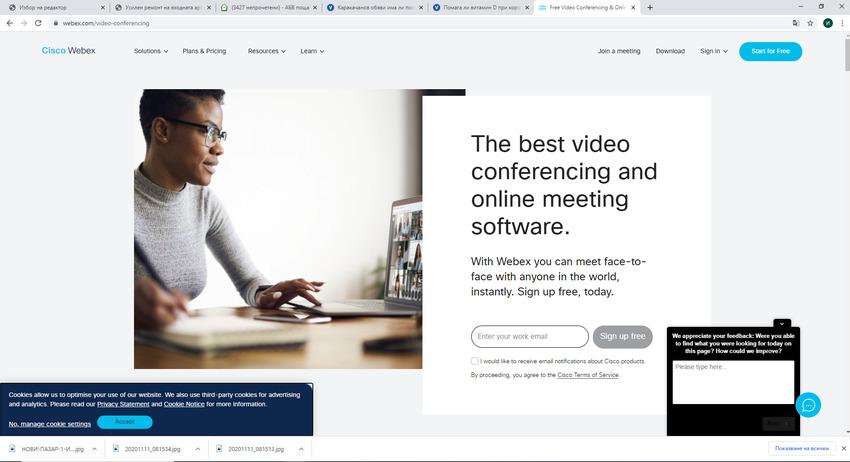
Task: Close the downloads bar
Action: 843,448
